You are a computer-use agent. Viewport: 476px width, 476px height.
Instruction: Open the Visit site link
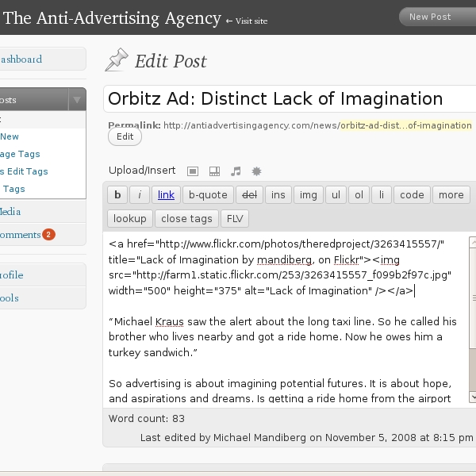coord(247,21)
